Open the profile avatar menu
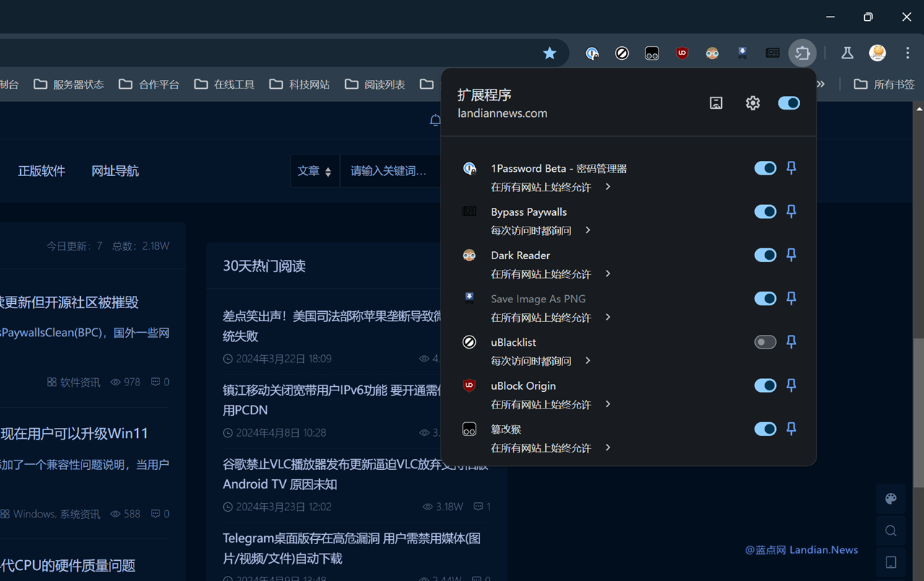Screen dimensions: 924x581 click(878, 53)
